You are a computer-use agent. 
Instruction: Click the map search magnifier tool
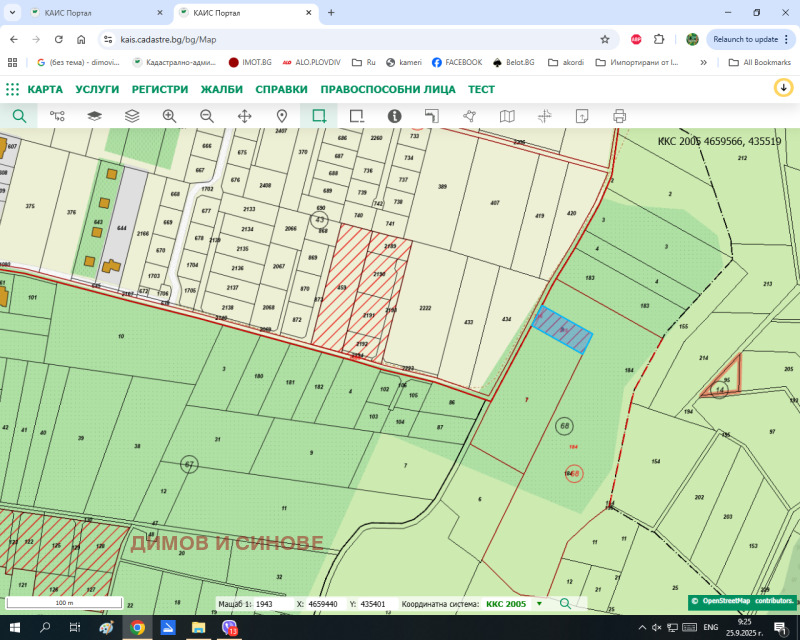[19, 116]
